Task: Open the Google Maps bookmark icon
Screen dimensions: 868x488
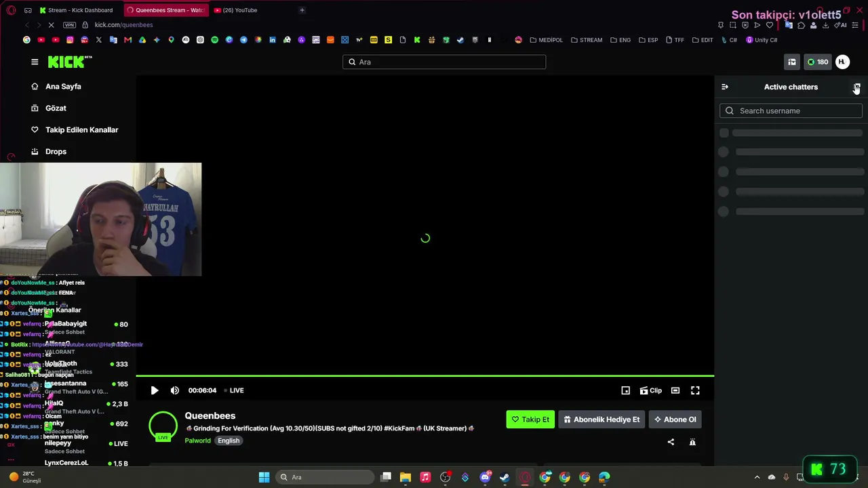Action: (x=171, y=40)
